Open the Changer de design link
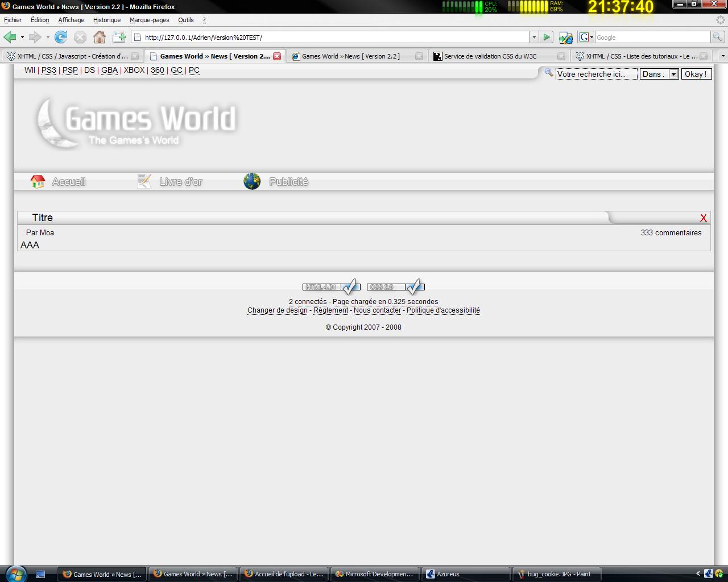The height and width of the screenshot is (582, 728). (277, 310)
